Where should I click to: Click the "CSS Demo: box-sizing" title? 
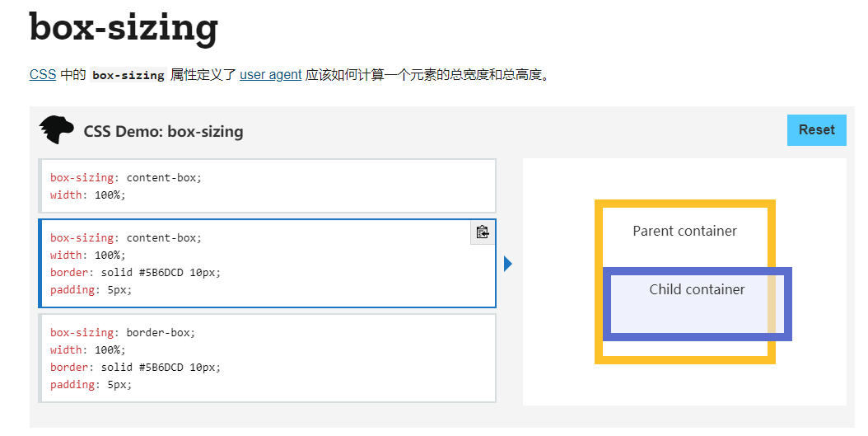click(163, 132)
